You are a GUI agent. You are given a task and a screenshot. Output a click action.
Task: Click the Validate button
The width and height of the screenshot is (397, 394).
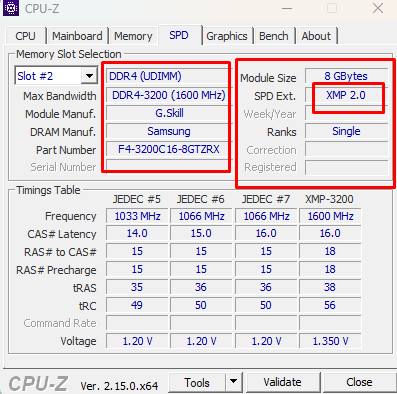282,382
